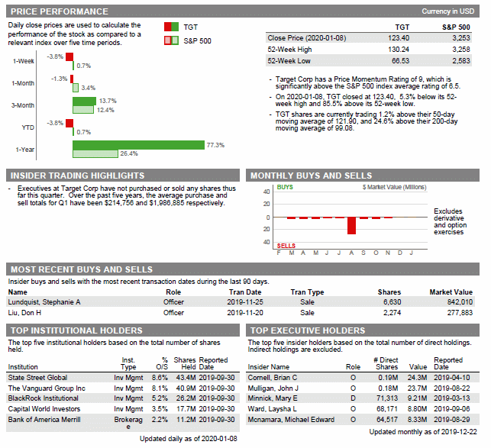Click the Cornell, Brian C name

coord(273,378)
